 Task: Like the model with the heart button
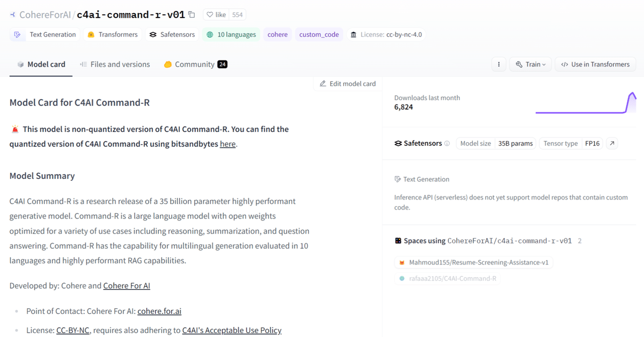click(x=216, y=15)
